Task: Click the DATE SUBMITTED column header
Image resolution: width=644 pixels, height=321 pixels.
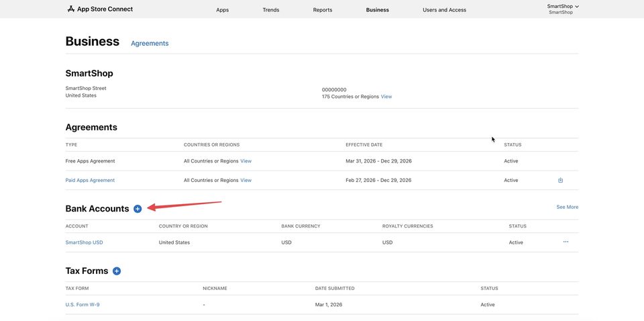Action: pos(335,289)
